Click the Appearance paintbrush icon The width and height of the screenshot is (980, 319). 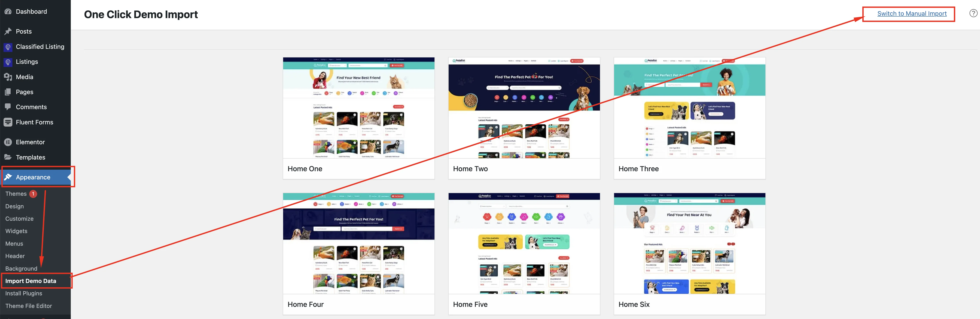8,177
